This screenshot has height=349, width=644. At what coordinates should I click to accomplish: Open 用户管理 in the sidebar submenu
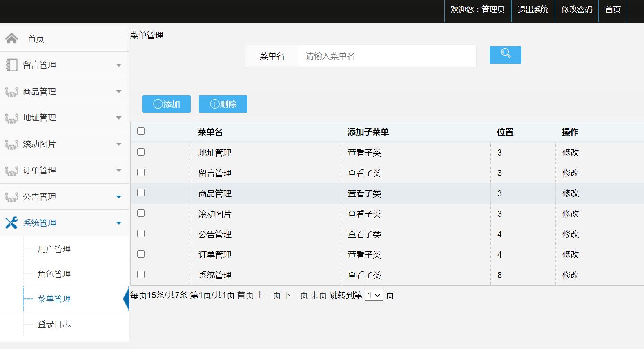54,249
